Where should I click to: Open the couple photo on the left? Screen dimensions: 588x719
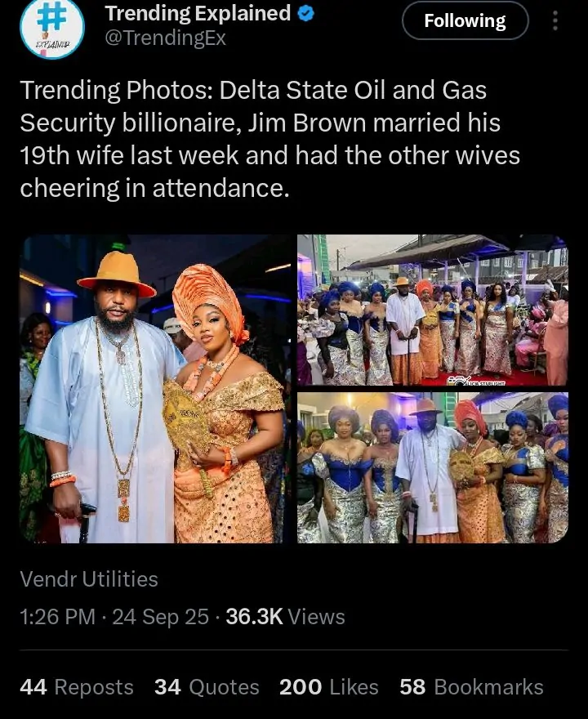[x=155, y=389]
